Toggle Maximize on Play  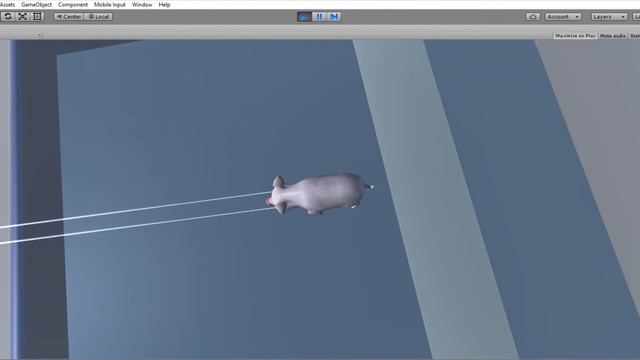click(575, 36)
